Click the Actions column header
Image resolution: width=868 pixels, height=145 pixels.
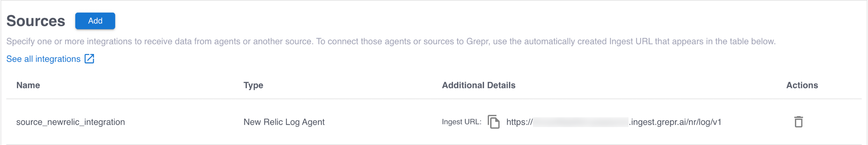(802, 85)
